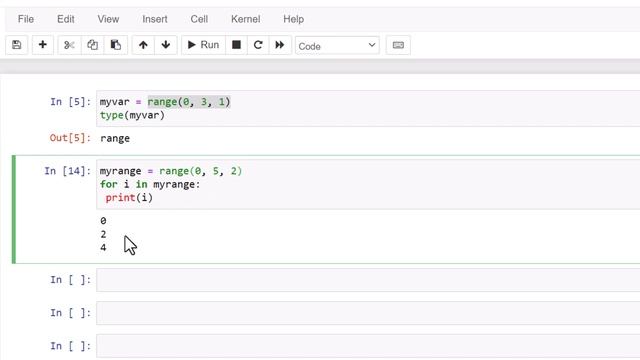Open the Insert menu

coord(155,19)
